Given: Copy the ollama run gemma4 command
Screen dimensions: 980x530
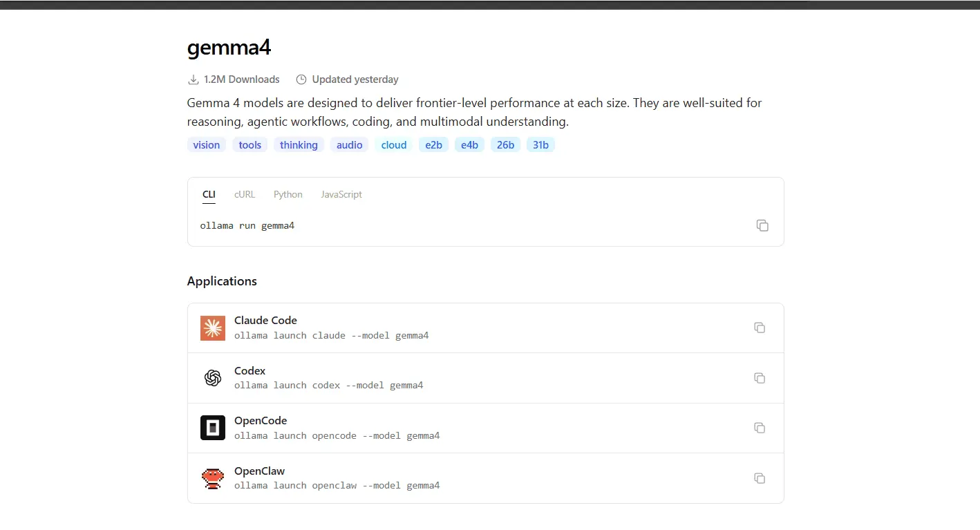Looking at the screenshot, I should (762, 225).
